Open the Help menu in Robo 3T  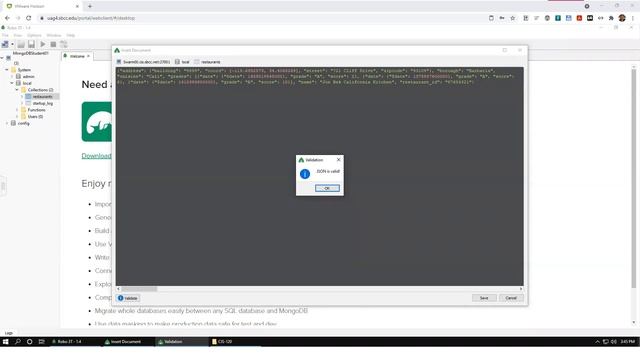[71, 36]
